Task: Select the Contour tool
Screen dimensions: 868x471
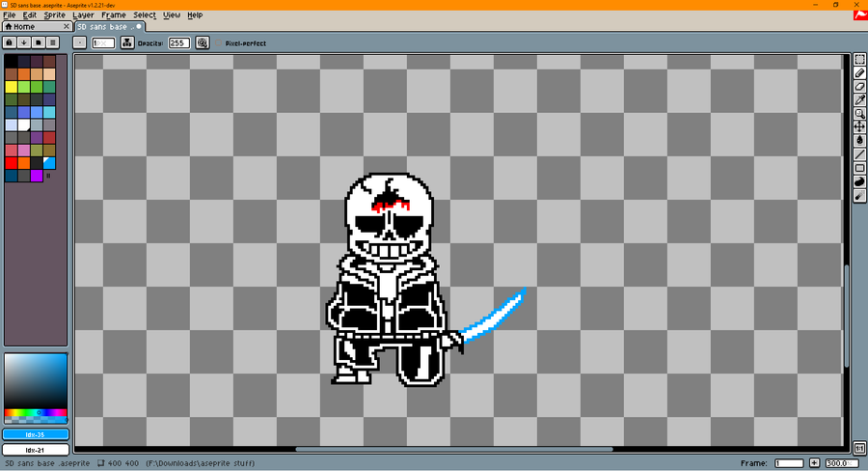Action: click(859, 181)
